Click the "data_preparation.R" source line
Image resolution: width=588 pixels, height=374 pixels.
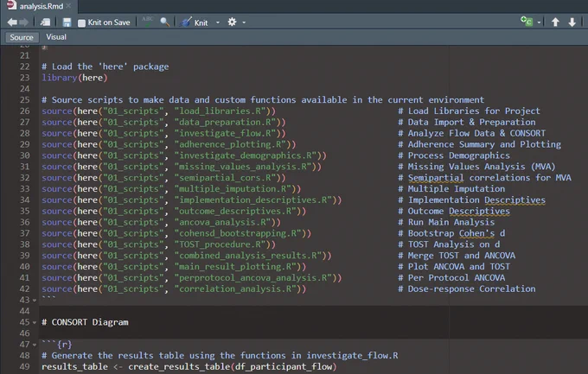click(x=164, y=122)
